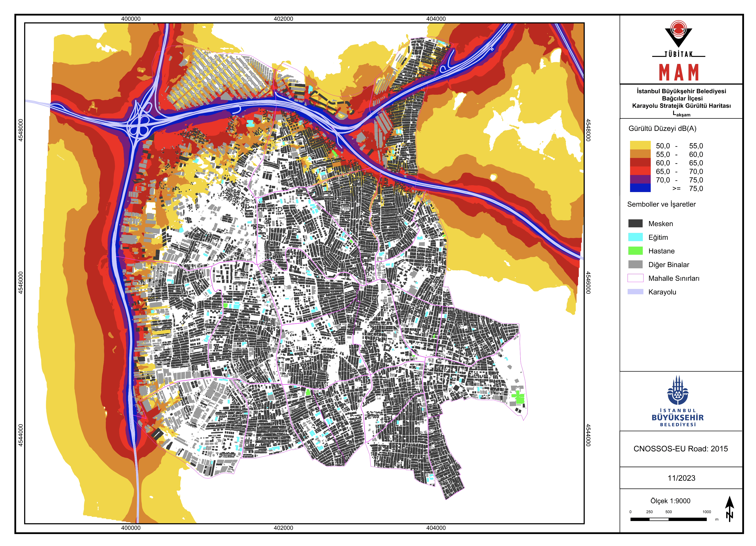Viewport: 756px width, 546px height.
Task: Click the blue >= 75,0 legend swatch
Action: click(x=640, y=188)
